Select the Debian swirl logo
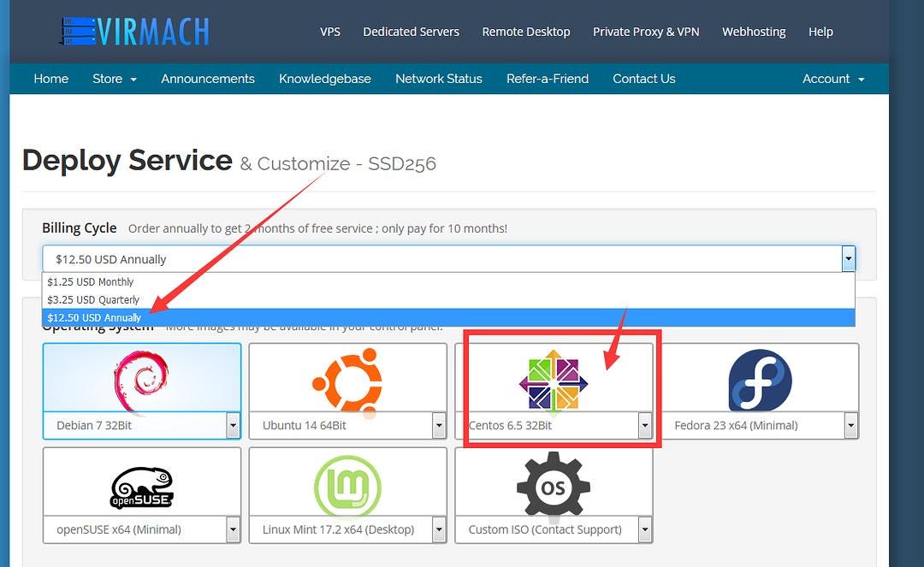This screenshot has height=567, width=924. (141, 383)
